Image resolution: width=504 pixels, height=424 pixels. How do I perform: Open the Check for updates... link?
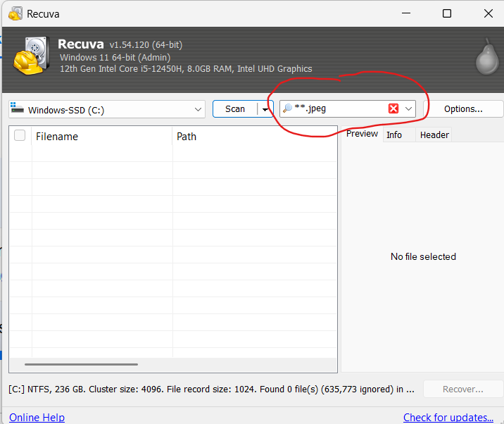(x=448, y=417)
